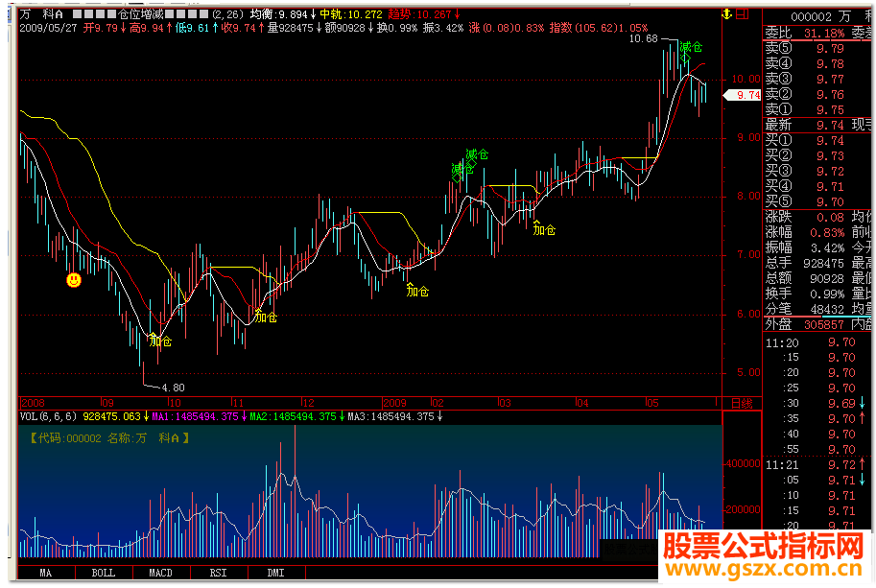Click the 委比 31.18% value
Viewport: 876px width, 588px height.
(x=824, y=33)
